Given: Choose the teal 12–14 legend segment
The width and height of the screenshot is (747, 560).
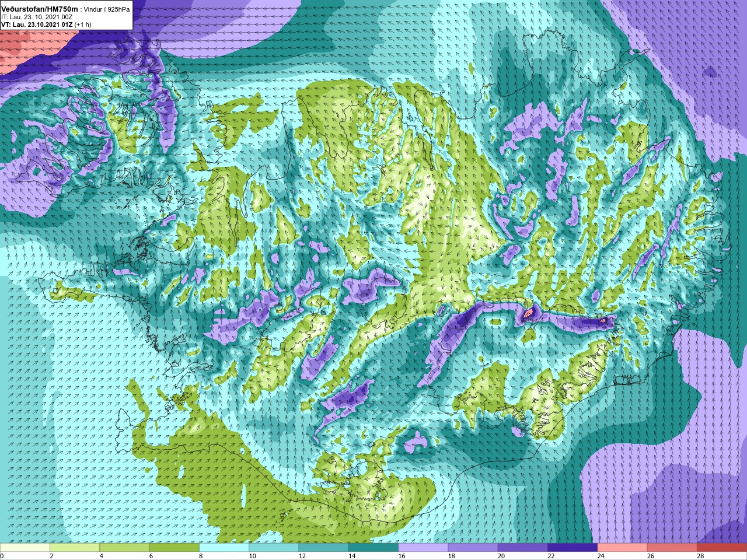Looking at the screenshot, I should [x=323, y=548].
